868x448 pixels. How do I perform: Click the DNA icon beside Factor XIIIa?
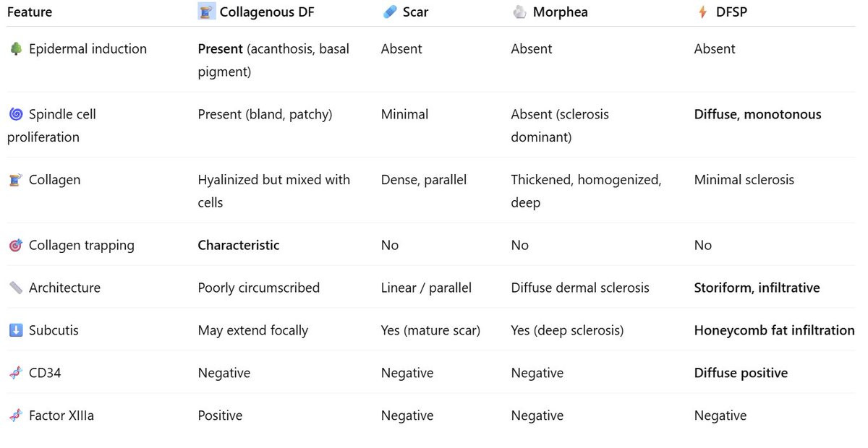pos(16,415)
